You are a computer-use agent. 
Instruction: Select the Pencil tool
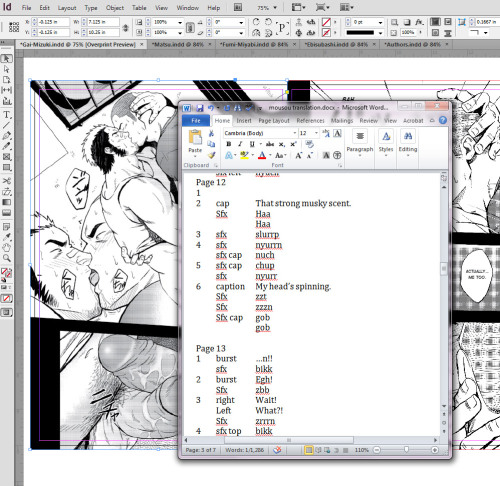point(6,146)
